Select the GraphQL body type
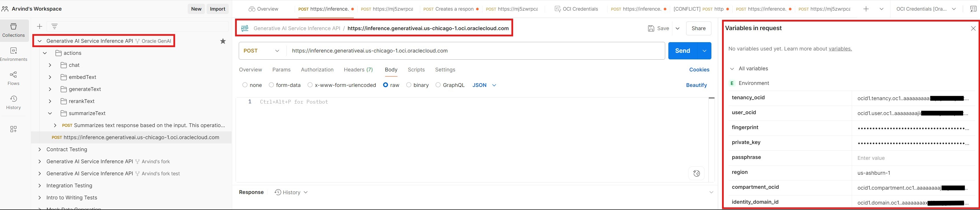Image resolution: width=980 pixels, height=210 pixels. coord(438,85)
